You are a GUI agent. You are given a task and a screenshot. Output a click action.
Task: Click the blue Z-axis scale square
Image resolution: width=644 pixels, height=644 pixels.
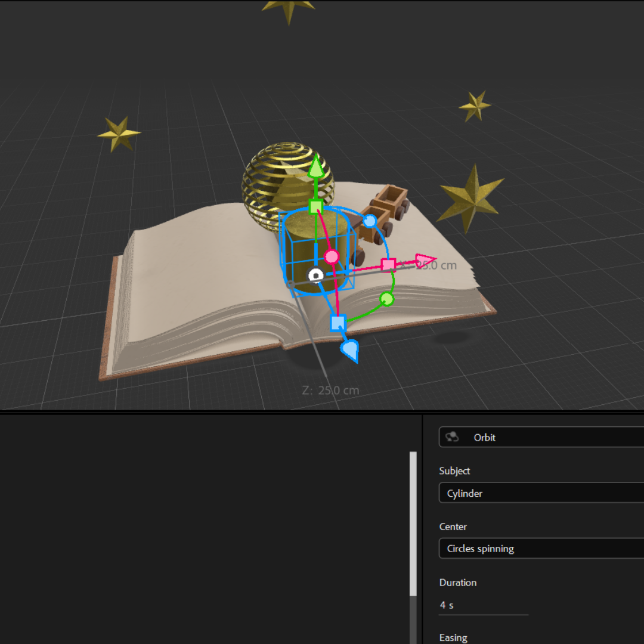coord(339,322)
